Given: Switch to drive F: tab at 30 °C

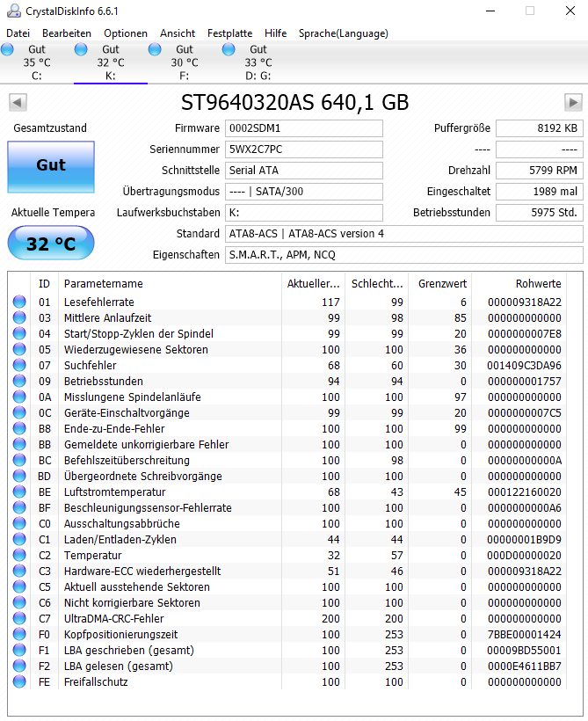Looking at the screenshot, I should pyautogui.click(x=184, y=62).
